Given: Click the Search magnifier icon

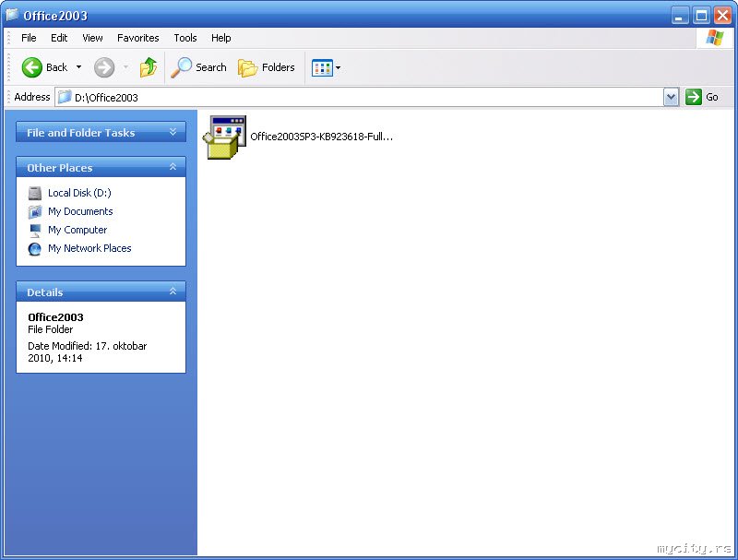Looking at the screenshot, I should point(181,67).
